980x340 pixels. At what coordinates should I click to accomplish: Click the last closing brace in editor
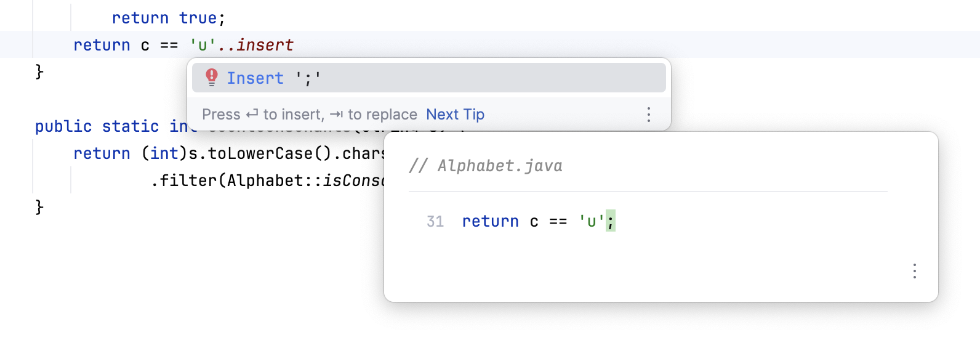tap(39, 207)
